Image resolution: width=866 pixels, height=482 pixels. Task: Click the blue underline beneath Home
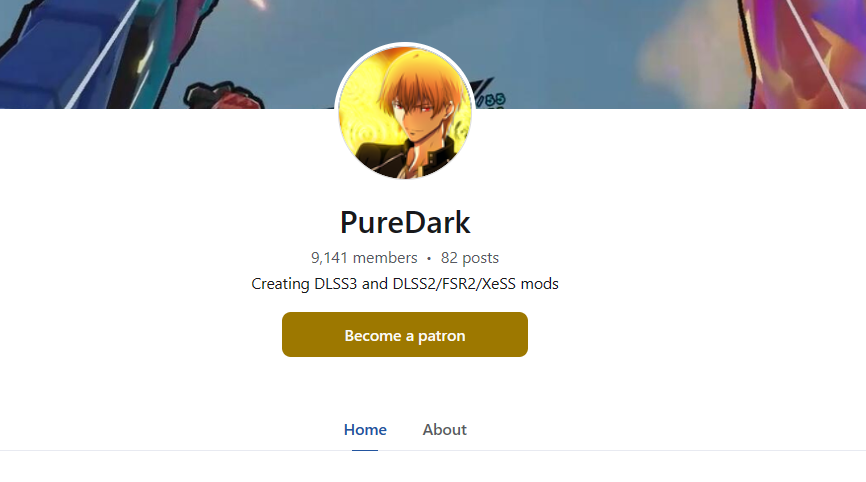coord(365,450)
